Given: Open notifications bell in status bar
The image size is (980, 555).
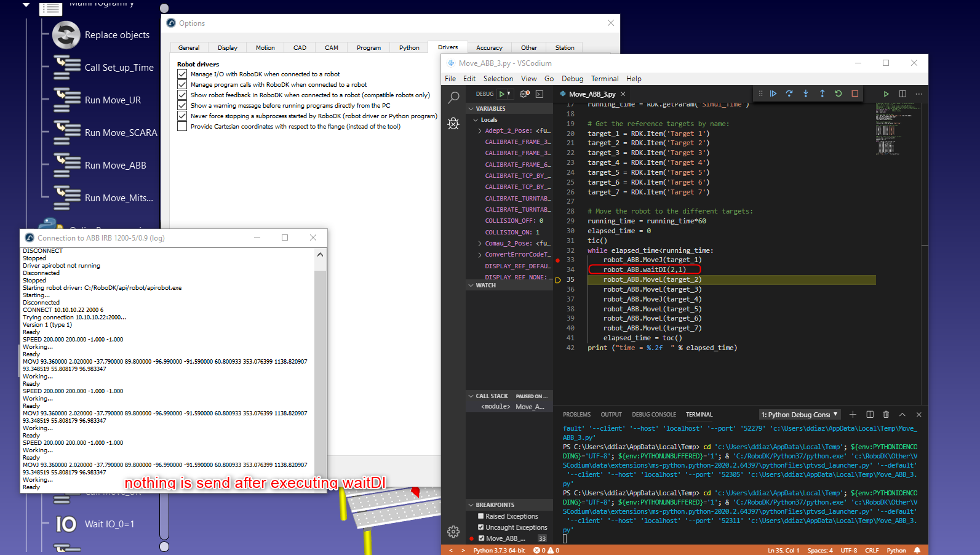Looking at the screenshot, I should tap(917, 550).
